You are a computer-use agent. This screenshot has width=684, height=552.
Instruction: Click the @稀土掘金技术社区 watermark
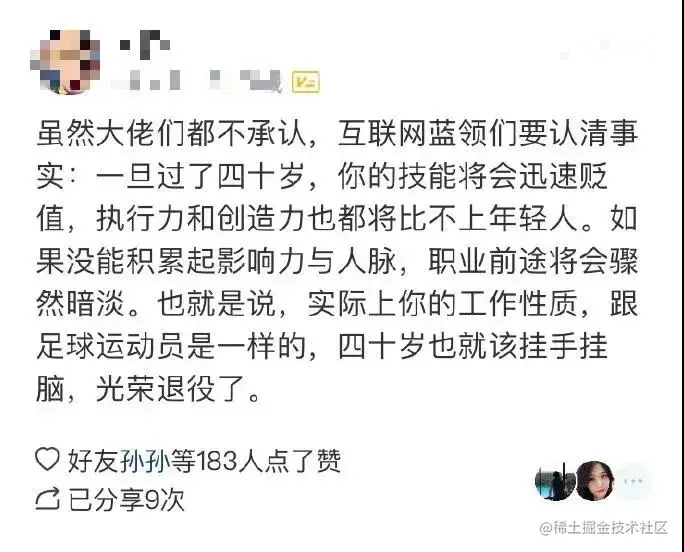(x=604, y=528)
